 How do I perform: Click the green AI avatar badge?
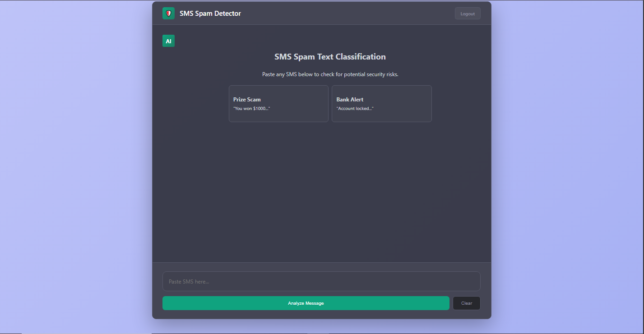click(168, 41)
